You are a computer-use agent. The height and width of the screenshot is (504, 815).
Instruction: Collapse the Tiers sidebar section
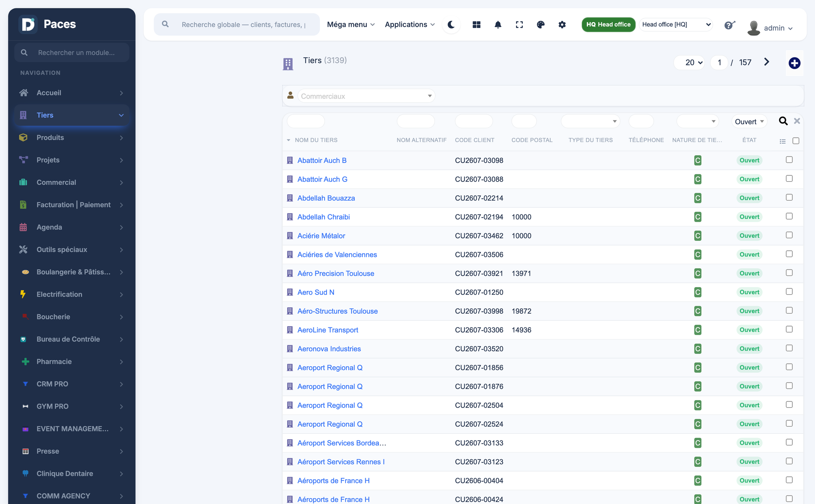(x=72, y=115)
